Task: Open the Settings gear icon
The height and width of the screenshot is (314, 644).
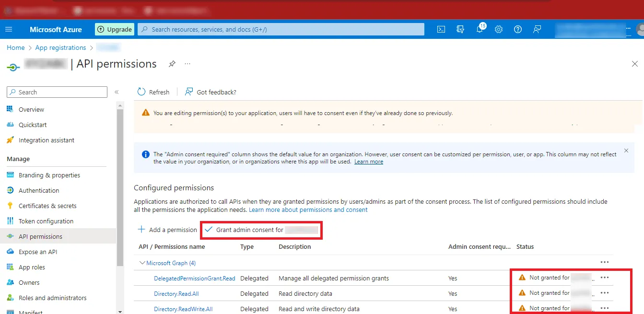Action: [499, 29]
